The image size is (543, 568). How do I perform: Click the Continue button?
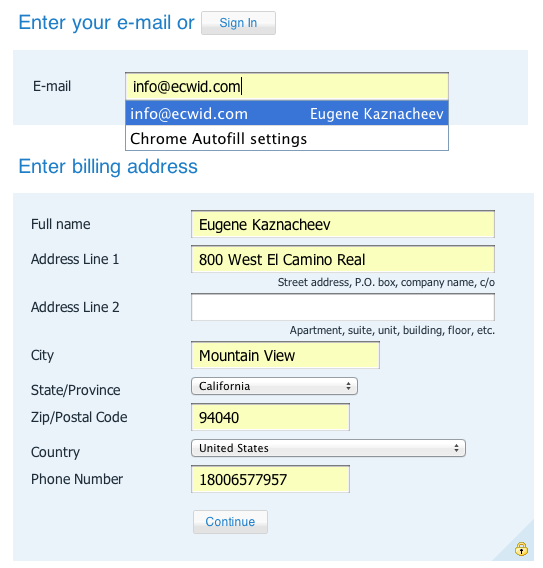coord(230,522)
